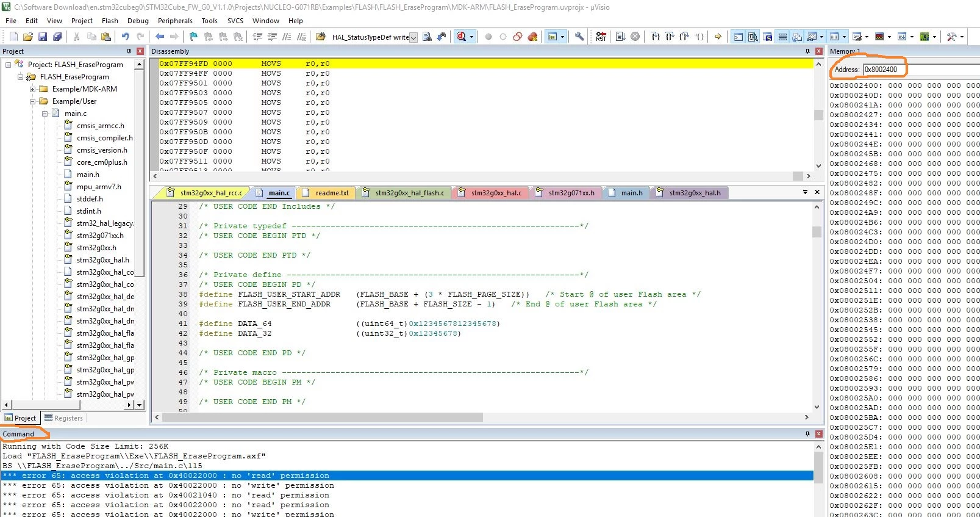The image size is (980, 517).
Task: Toggle Disassembly window icon
Action: click(753, 37)
